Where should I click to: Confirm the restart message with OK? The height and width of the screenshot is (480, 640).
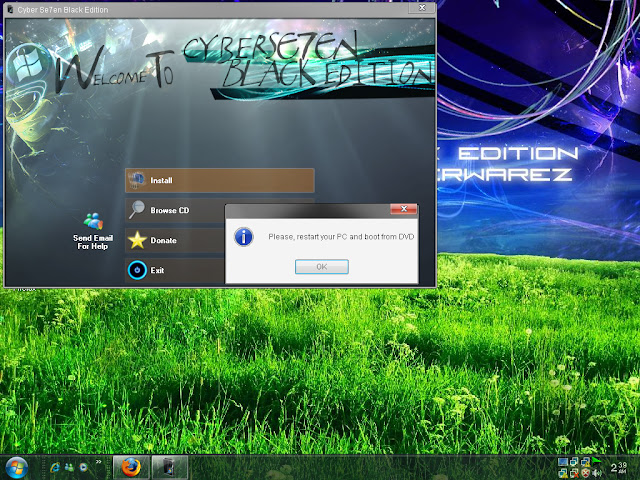[x=322, y=267]
